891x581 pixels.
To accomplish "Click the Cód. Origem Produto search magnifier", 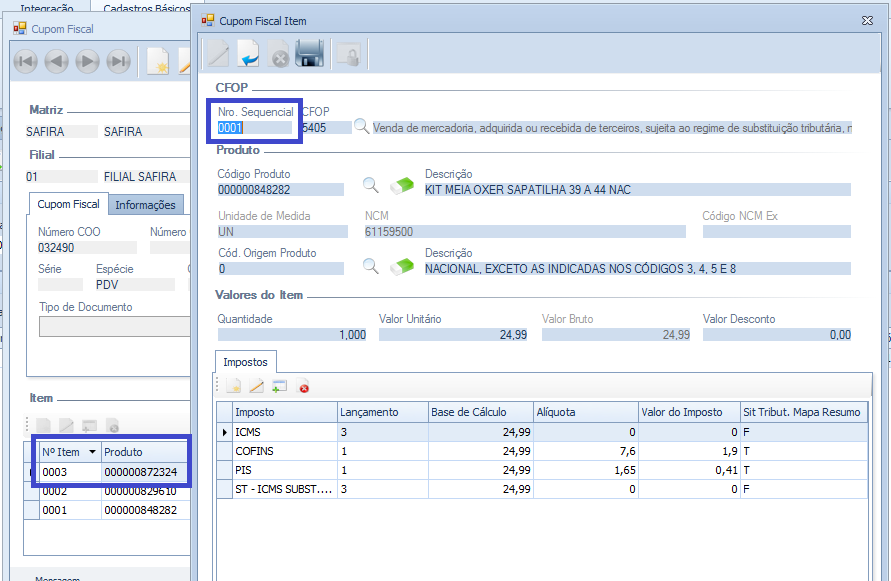I will point(371,266).
